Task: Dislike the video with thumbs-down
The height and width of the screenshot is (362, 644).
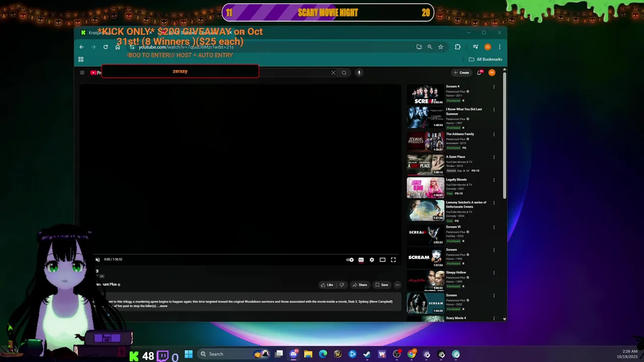Action: pyautogui.click(x=342, y=285)
